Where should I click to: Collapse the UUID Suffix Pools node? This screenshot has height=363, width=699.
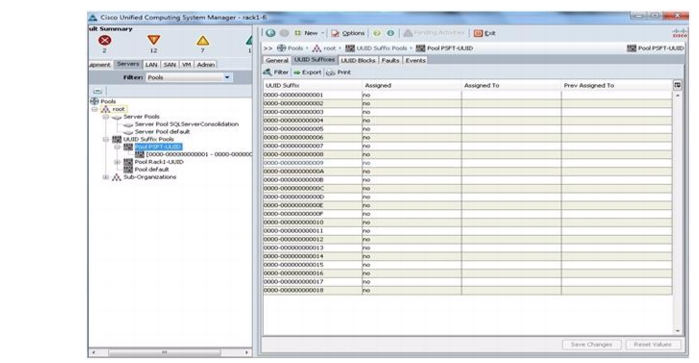tap(106, 139)
